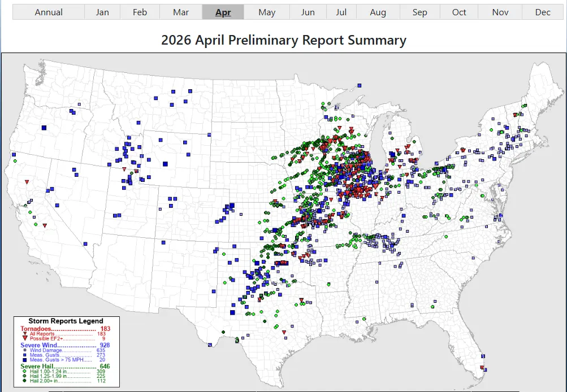Viewport: 567px width, 392px height.
Task: Click the Hail 1.25-1.99 in legend circle
Action: tap(25, 376)
